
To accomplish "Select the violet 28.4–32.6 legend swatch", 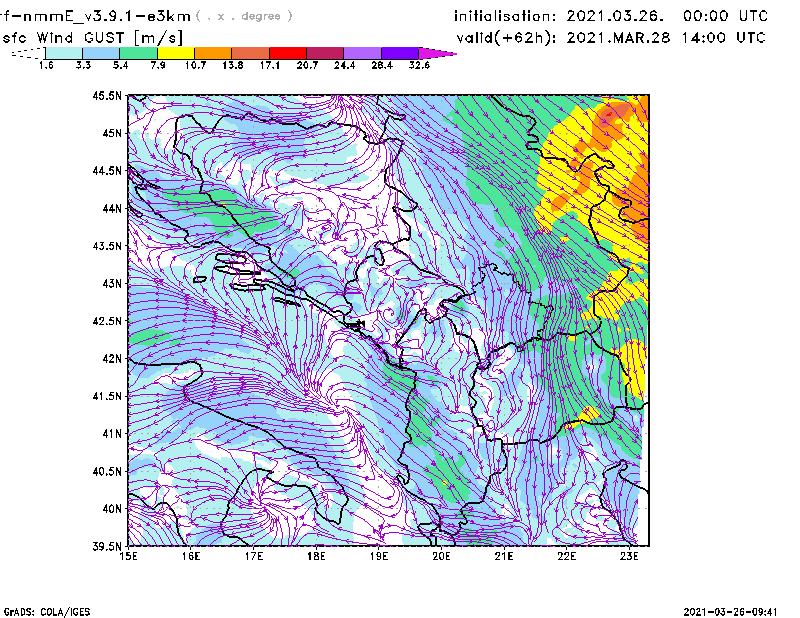I will [400, 53].
